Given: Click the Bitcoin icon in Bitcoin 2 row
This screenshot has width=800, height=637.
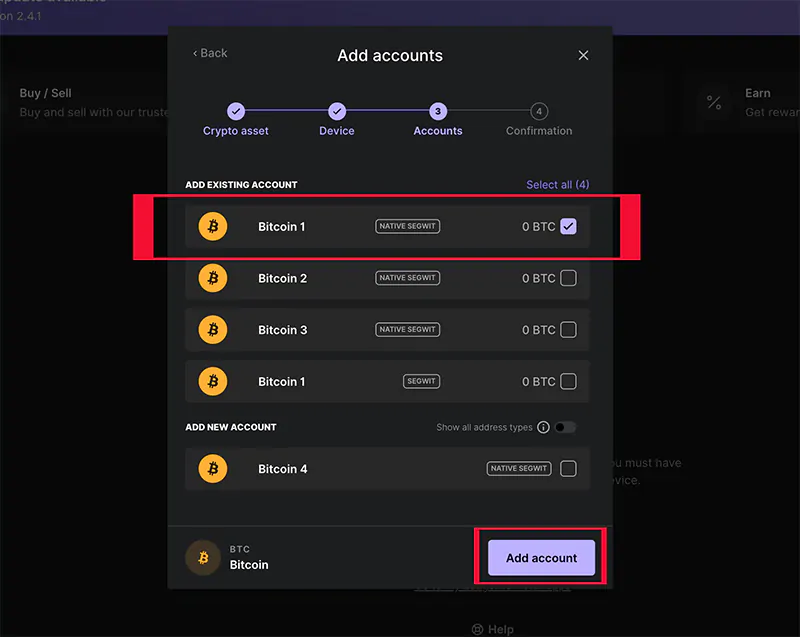Looking at the screenshot, I should click(212, 278).
